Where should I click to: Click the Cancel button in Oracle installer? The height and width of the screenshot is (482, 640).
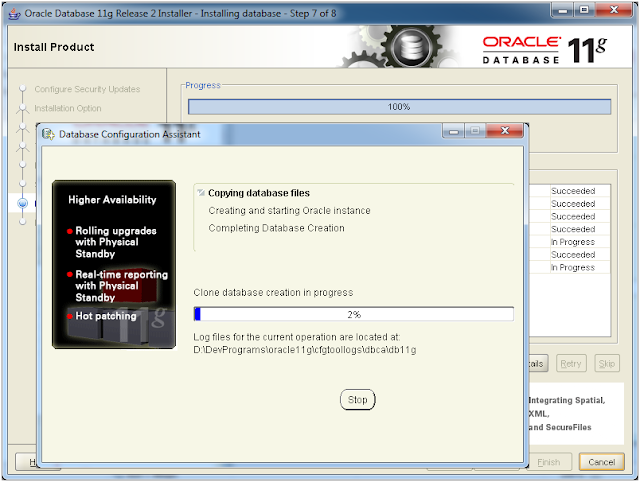(601, 462)
